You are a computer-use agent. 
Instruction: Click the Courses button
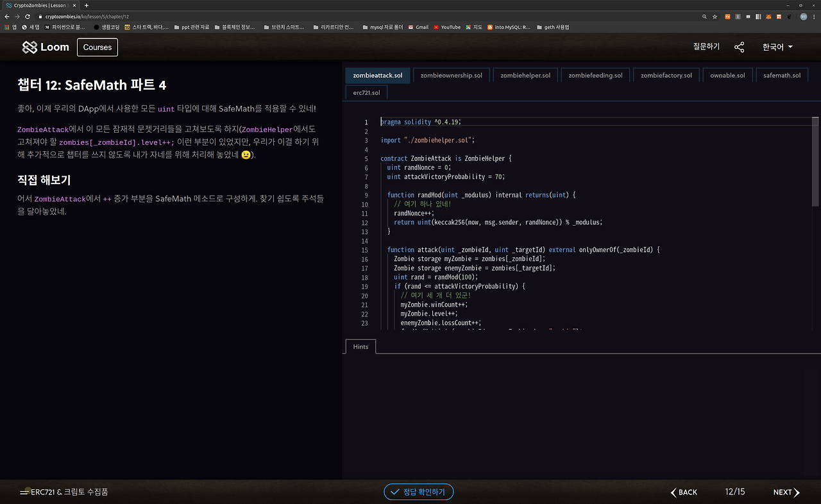tap(97, 47)
